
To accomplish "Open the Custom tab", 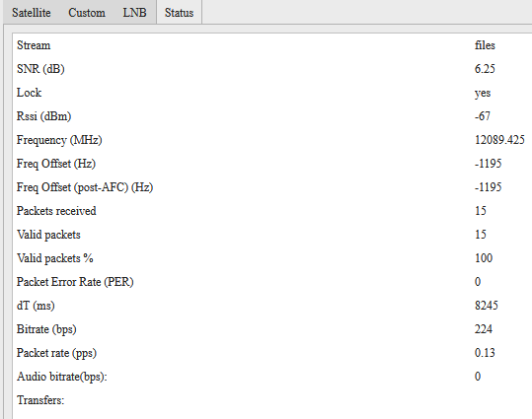I will click(x=87, y=13).
